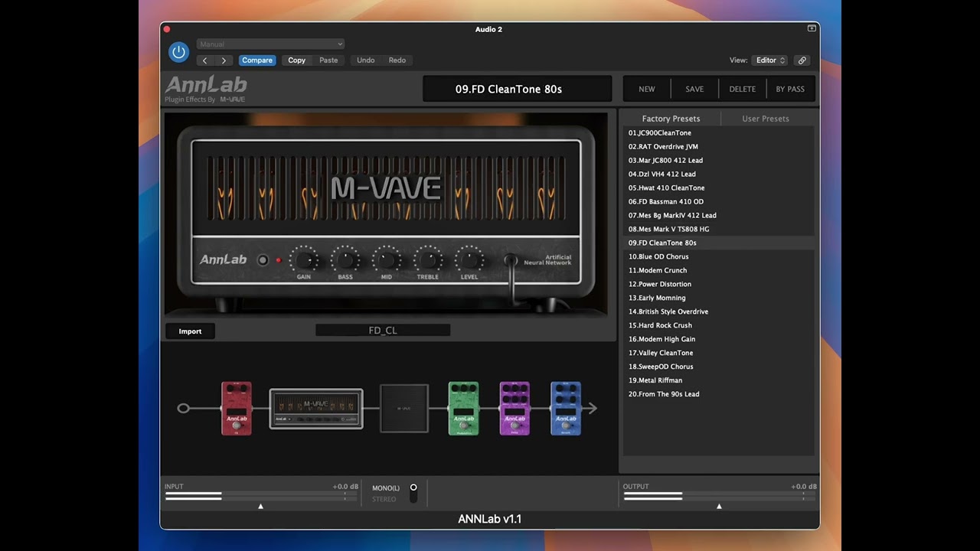980x551 pixels.
Task: Select the green AnnLab pedal
Action: pyautogui.click(x=463, y=409)
